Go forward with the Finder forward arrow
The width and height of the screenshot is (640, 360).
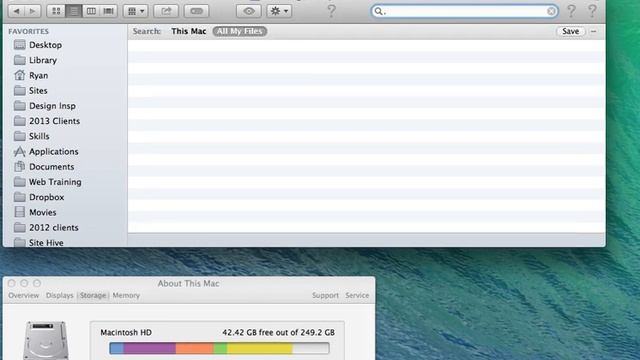coord(32,11)
